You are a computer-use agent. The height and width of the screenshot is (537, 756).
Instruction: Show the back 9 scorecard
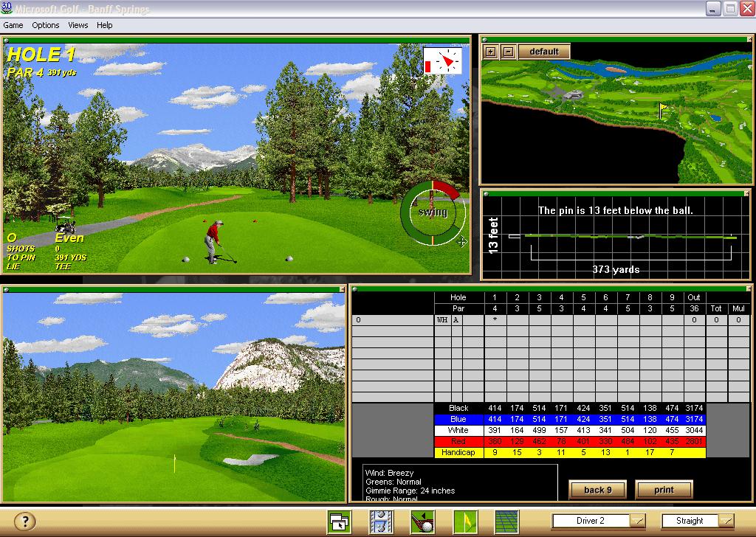point(598,490)
